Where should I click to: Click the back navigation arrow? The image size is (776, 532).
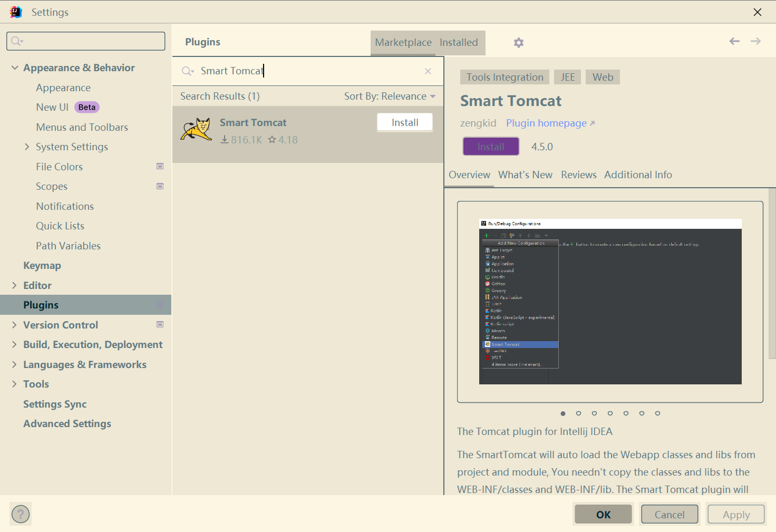tap(734, 41)
